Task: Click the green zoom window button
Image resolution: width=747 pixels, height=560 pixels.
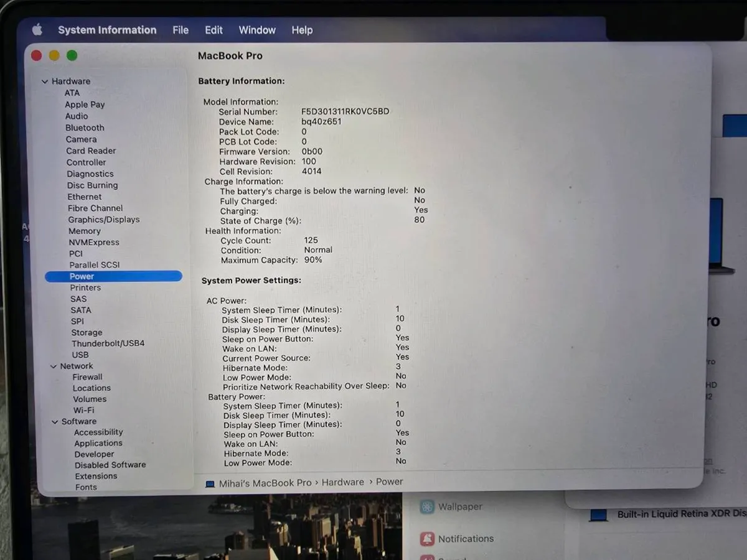Action: tap(72, 55)
